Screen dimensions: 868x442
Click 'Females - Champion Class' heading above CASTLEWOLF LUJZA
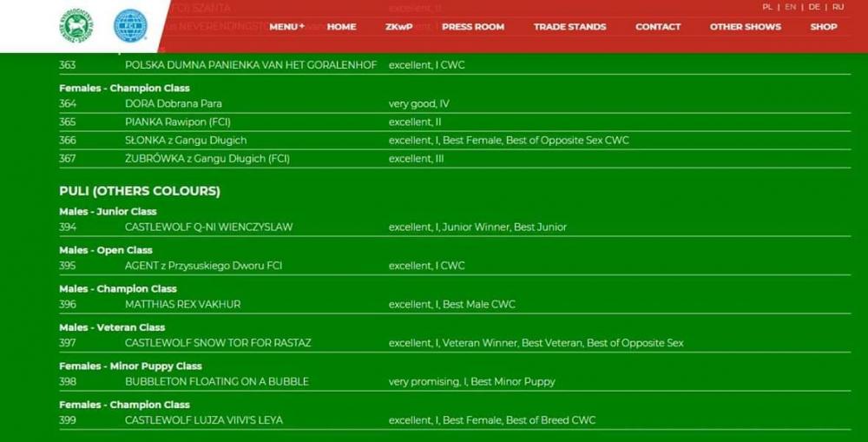124,405
